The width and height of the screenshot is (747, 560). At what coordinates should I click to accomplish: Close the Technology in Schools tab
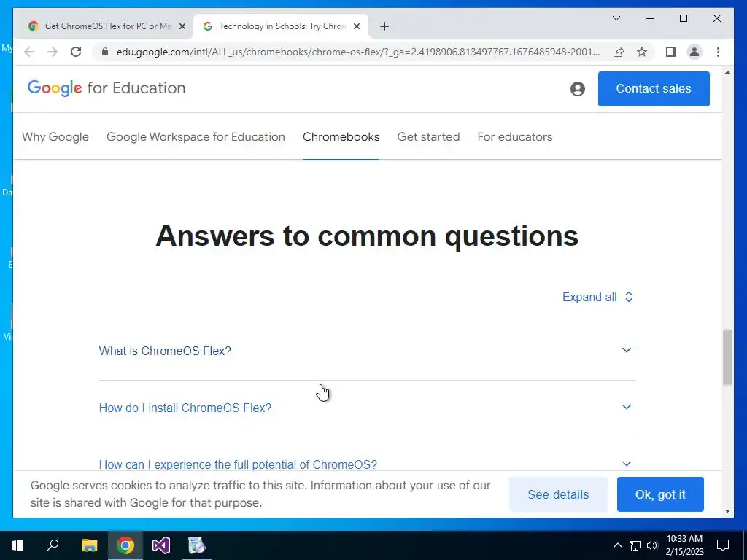pyautogui.click(x=356, y=26)
